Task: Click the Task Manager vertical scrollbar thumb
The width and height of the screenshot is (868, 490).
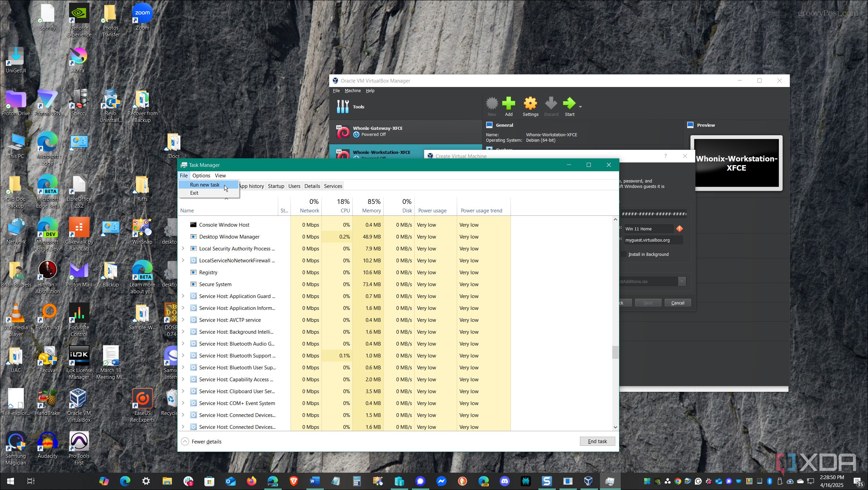Action: (x=615, y=352)
